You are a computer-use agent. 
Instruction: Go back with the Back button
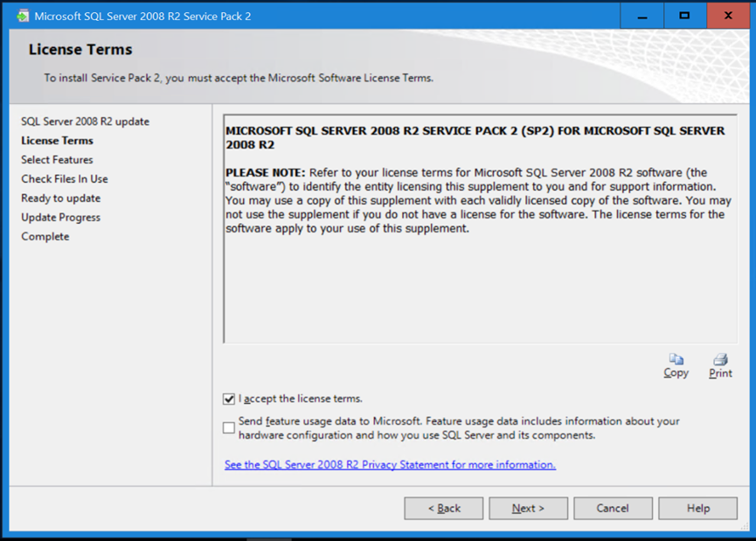click(x=444, y=508)
